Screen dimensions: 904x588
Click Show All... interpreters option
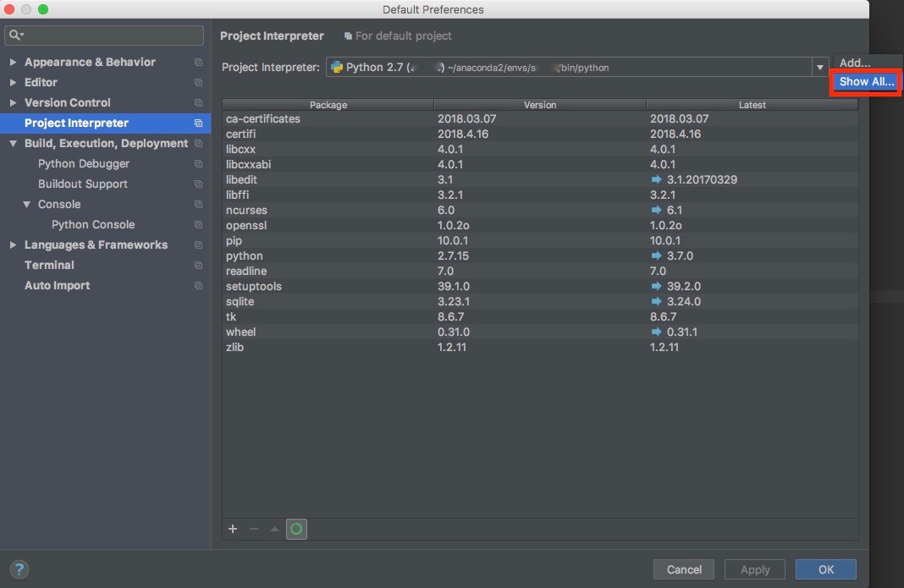[x=866, y=82]
